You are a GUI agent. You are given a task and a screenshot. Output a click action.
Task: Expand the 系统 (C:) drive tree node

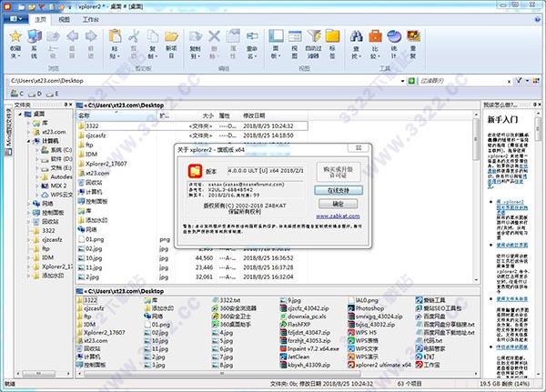pyautogui.click(x=36, y=150)
